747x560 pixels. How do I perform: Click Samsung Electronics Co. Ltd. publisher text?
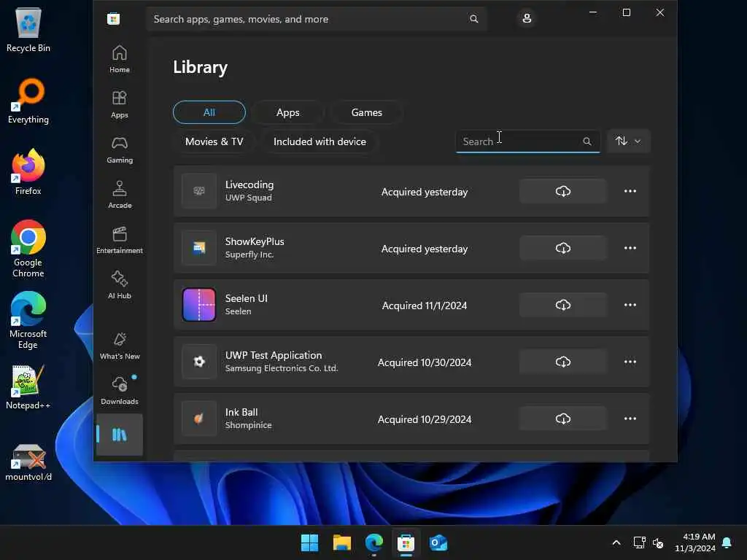click(282, 368)
